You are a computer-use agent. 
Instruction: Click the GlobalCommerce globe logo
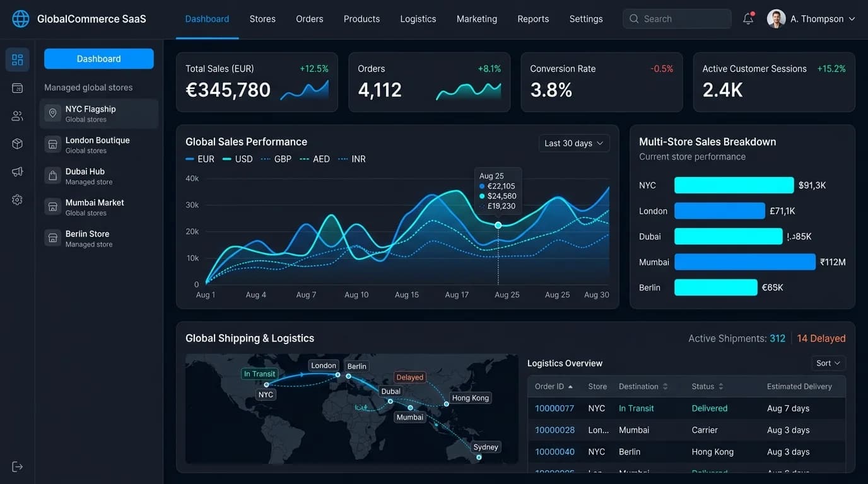[21, 19]
